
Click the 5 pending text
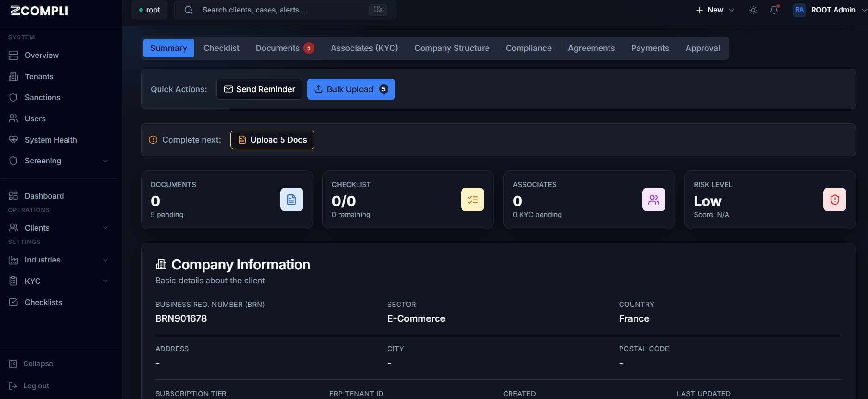[167, 215]
